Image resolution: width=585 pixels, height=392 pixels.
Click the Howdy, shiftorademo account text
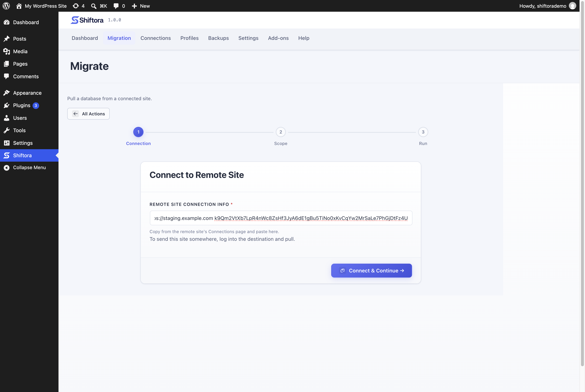[x=543, y=6]
